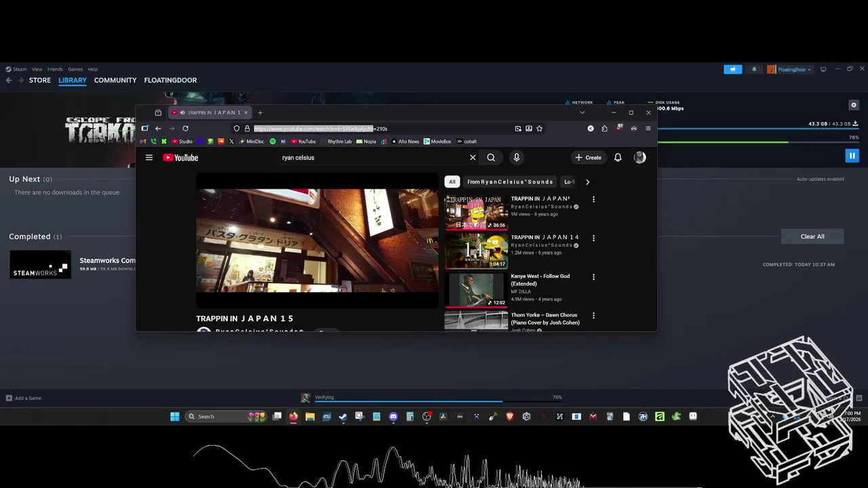Open the MovieBox bookmark
868x488 pixels.
(x=437, y=142)
